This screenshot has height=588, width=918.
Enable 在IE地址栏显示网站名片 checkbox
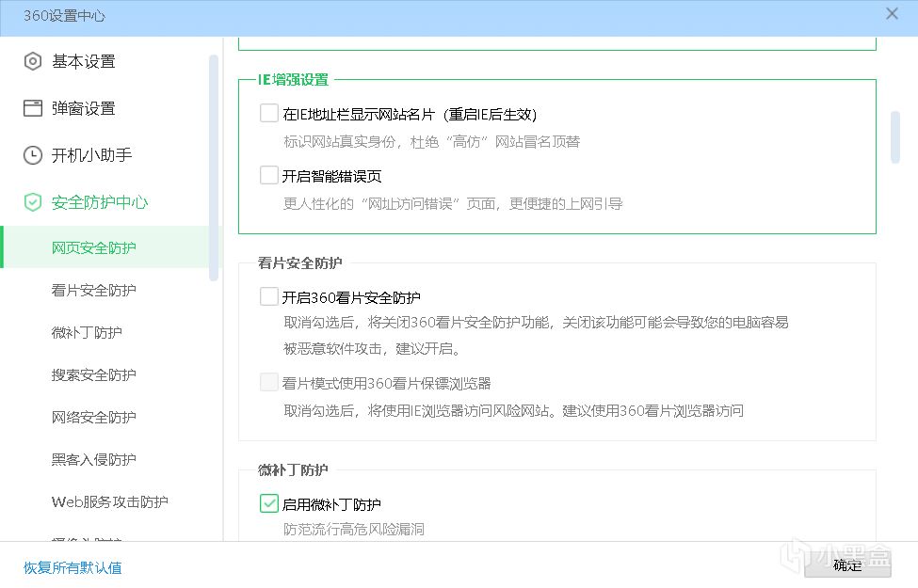coord(268,113)
